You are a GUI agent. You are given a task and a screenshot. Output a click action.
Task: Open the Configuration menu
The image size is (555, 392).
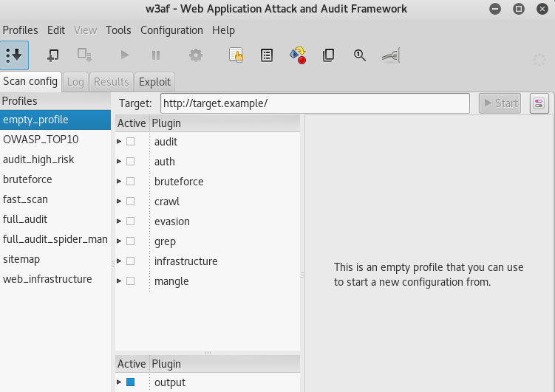(171, 30)
